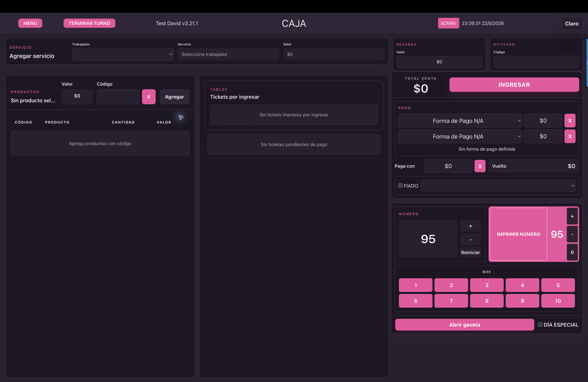Open the MENU

[30, 23]
